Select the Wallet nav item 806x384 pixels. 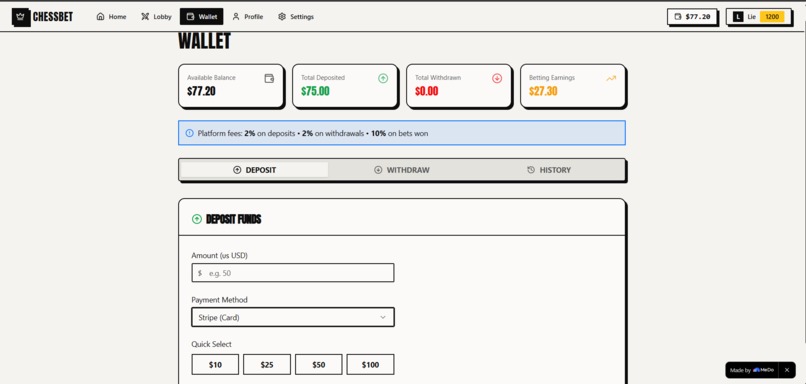(202, 16)
